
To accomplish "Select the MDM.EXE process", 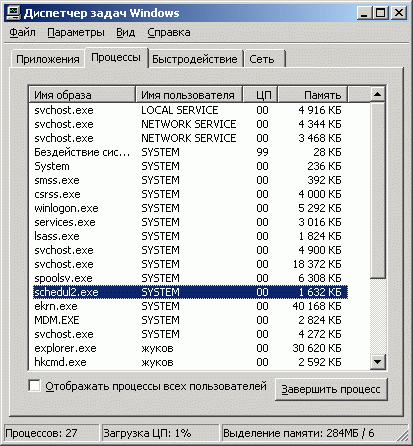I will pos(190,320).
